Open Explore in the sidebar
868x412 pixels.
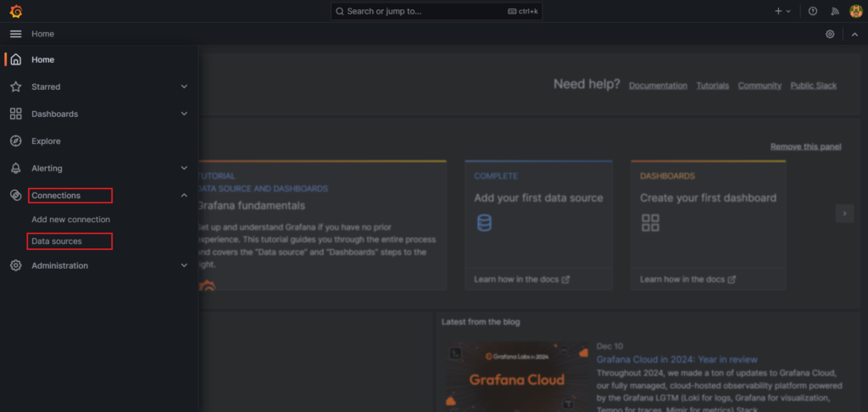[46, 141]
